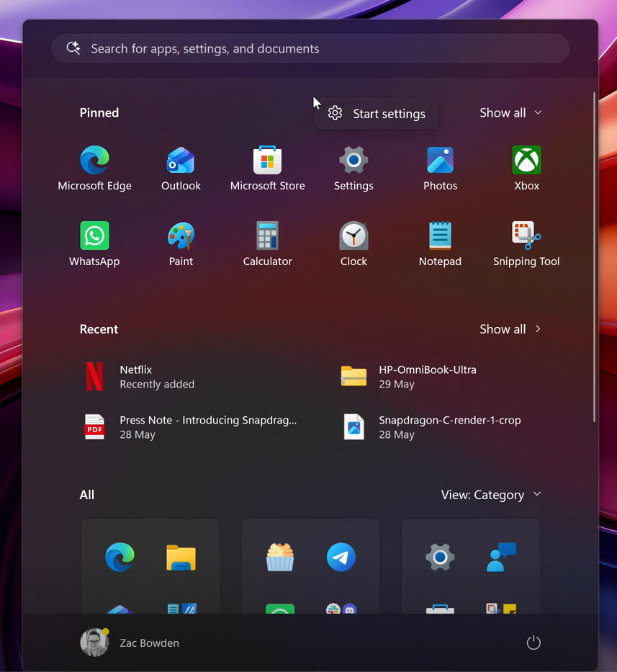The width and height of the screenshot is (617, 672).
Task: Open the Clock app
Action: click(353, 244)
